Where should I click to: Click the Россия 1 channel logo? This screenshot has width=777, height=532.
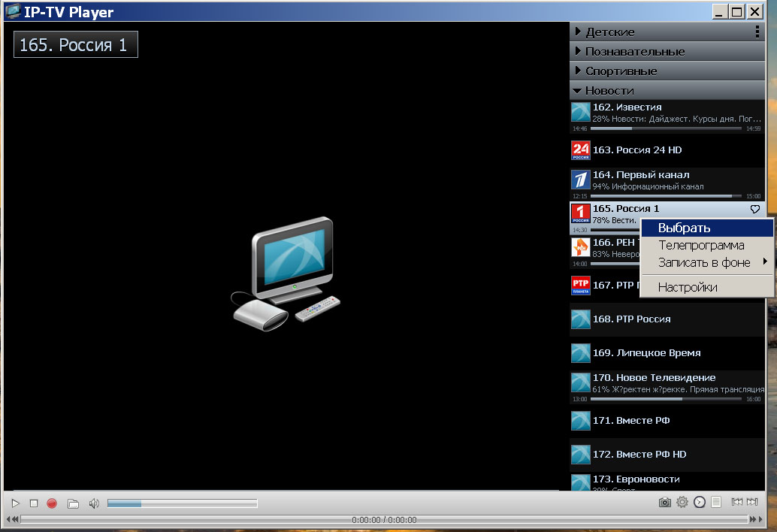pos(581,213)
